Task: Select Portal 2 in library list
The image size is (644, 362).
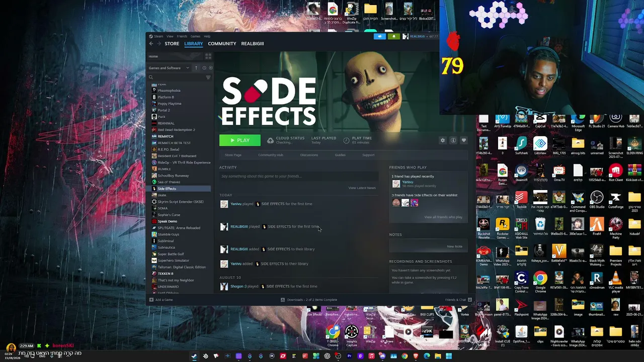Action: pos(164,110)
